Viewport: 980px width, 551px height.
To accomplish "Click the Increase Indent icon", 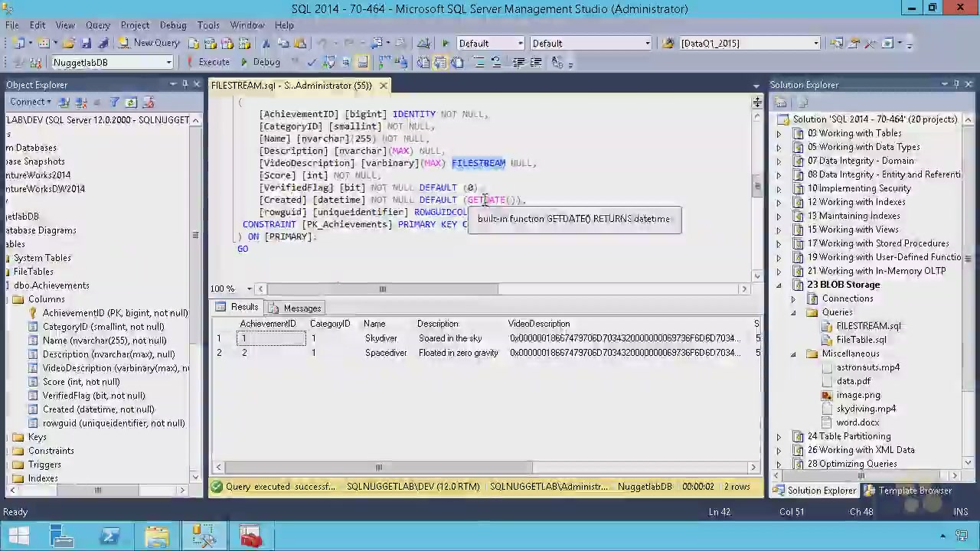I will (536, 63).
